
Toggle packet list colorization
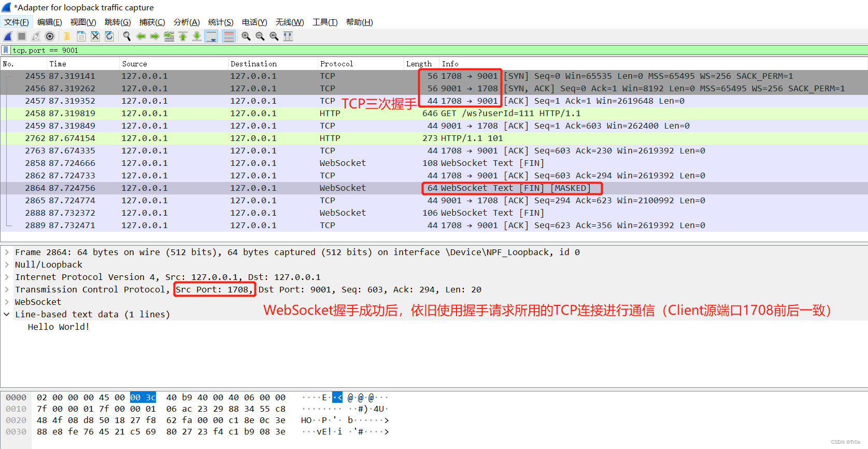click(229, 36)
